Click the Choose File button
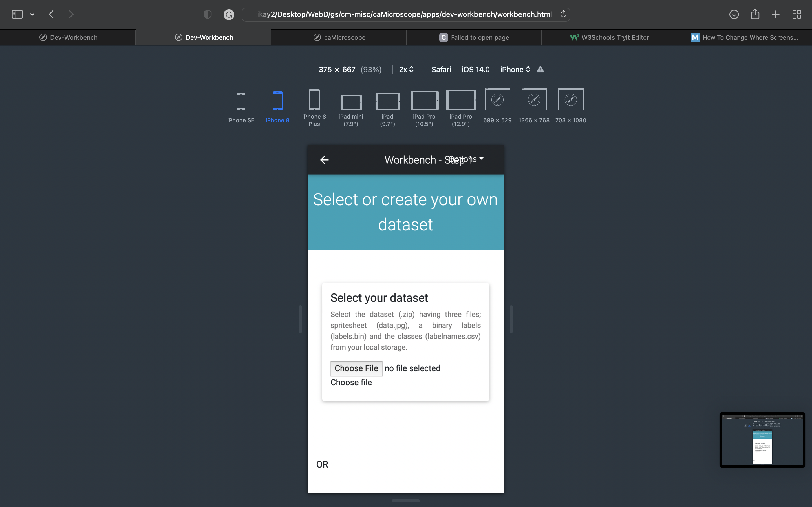The height and width of the screenshot is (507, 812). coord(356,368)
